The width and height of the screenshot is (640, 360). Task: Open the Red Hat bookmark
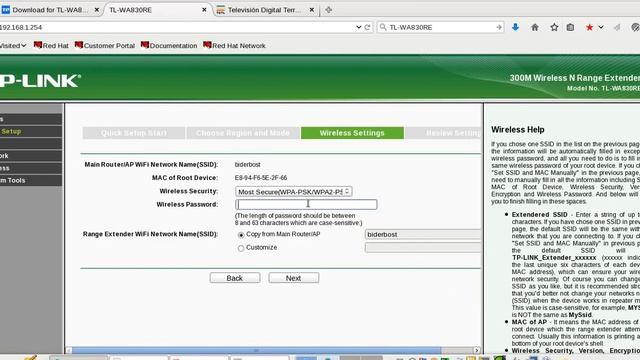(51, 46)
